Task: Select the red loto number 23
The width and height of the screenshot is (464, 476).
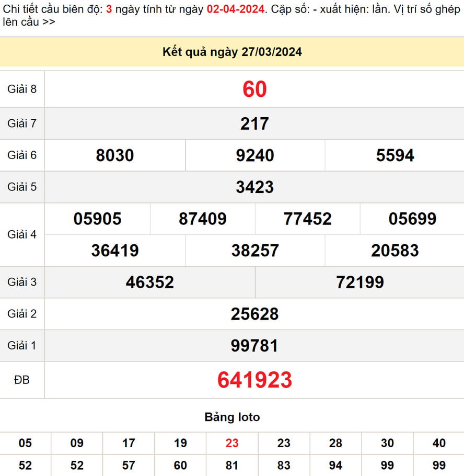Action: (x=232, y=443)
